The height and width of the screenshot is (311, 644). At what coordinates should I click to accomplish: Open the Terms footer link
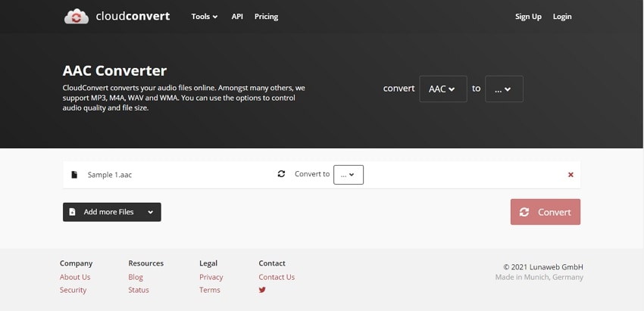(x=210, y=290)
